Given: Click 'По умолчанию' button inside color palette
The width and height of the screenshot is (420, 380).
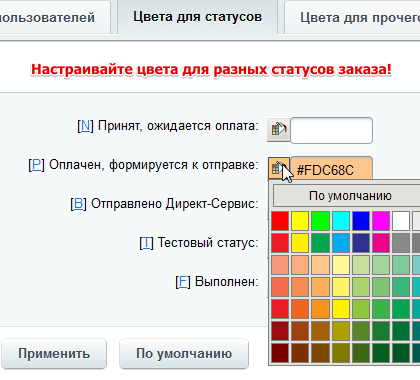Looking at the screenshot, I should tap(347, 196).
